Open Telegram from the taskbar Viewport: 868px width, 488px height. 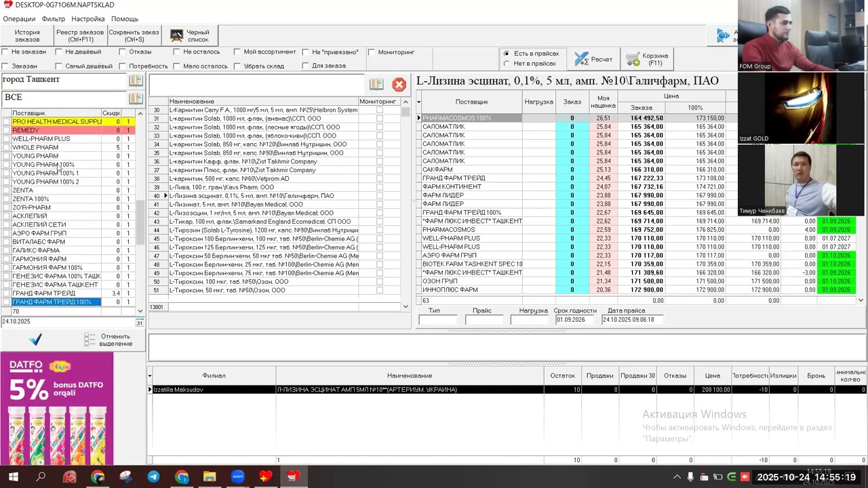coord(153,477)
